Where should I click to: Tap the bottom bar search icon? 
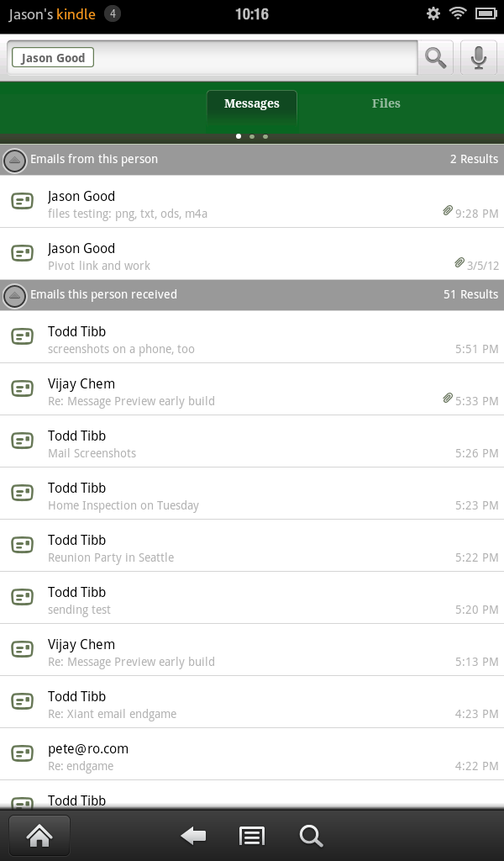coord(311,836)
